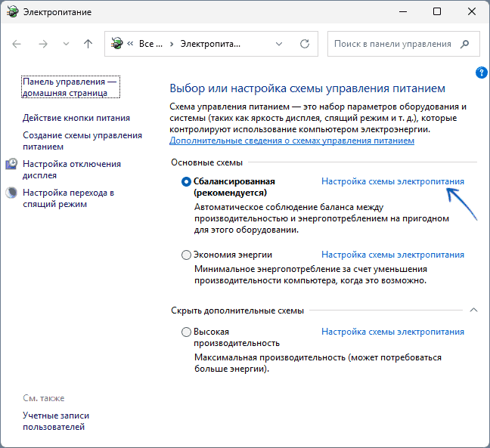Click the Forward navigation arrow
This screenshot has width=490, height=448.
[43, 44]
